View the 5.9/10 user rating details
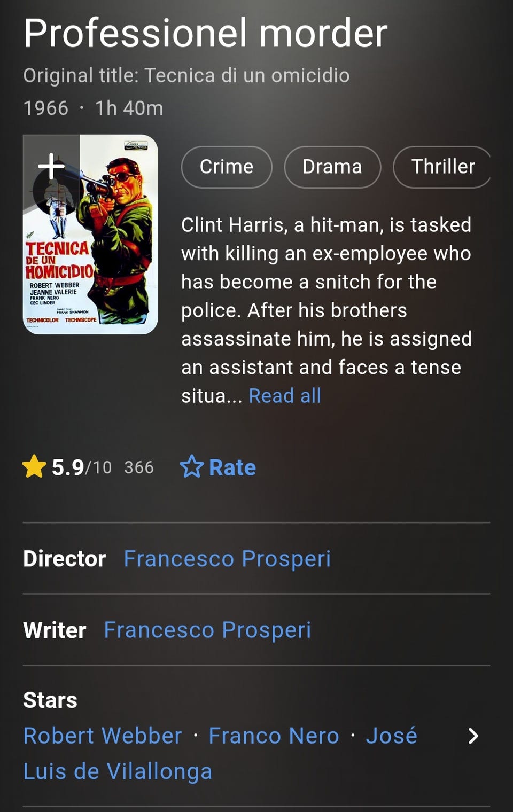 click(82, 467)
